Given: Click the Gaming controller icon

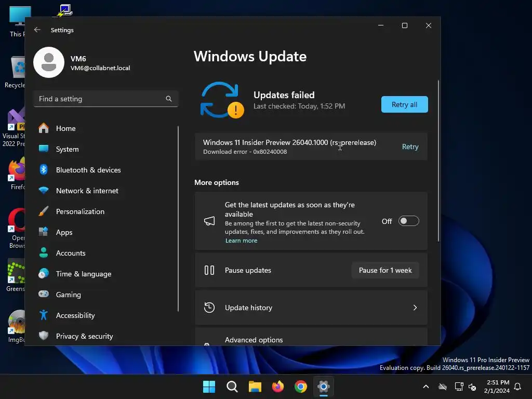Looking at the screenshot, I should (44, 294).
